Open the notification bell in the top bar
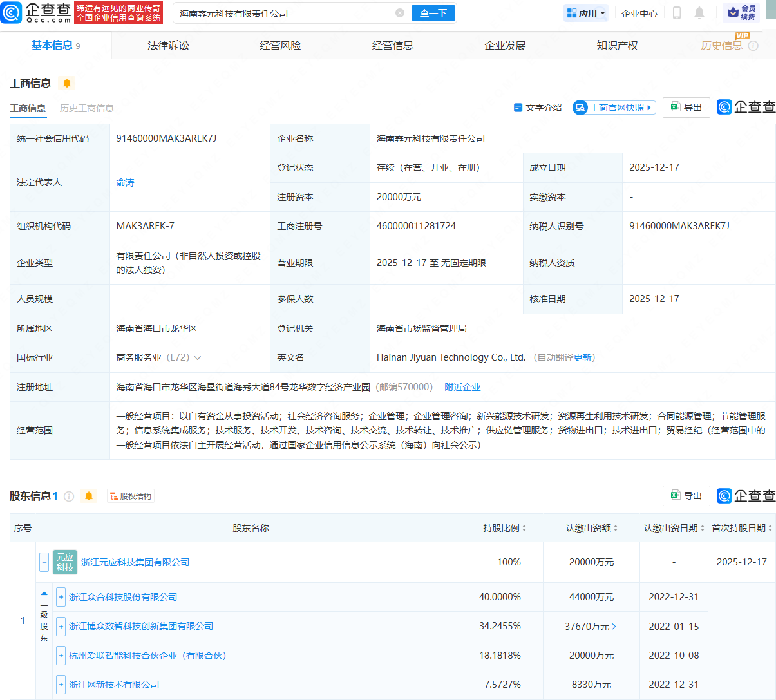Viewport: 776px width, 700px height. pos(699,13)
